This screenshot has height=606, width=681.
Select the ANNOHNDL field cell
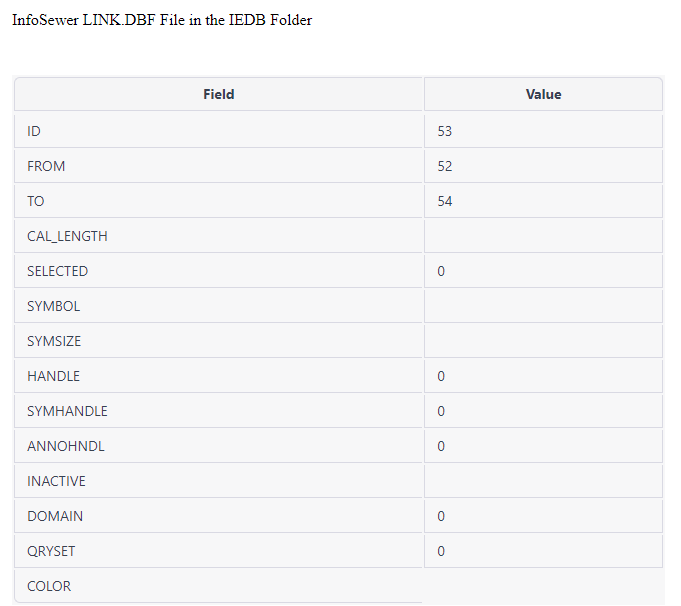click(65, 446)
